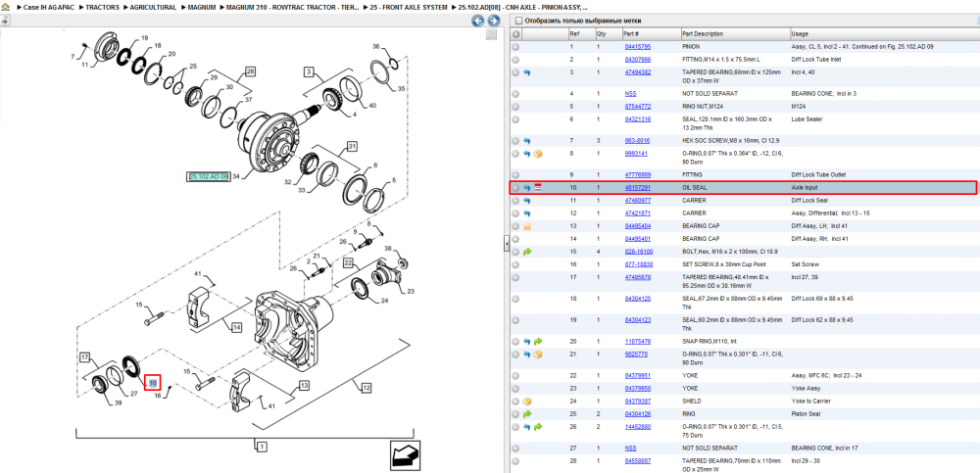The width and height of the screenshot is (980, 473).
Task: Click the green arrow icon on ref 25
Action: point(527,414)
